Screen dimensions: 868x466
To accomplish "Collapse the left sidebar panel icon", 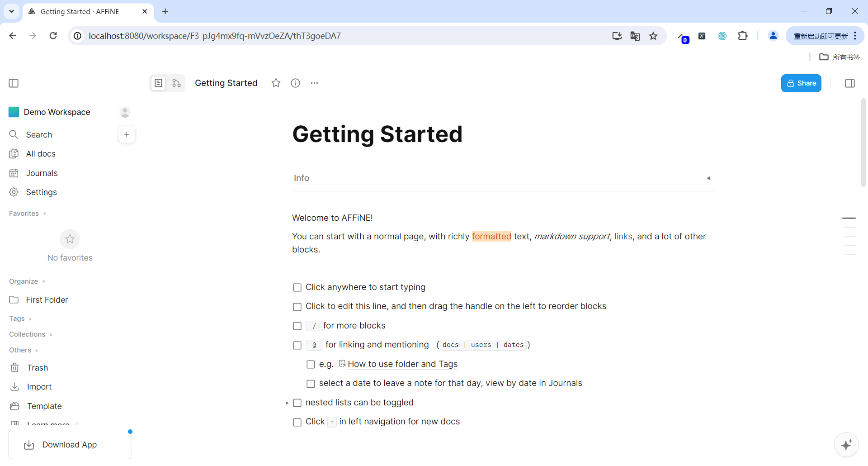I will [14, 83].
